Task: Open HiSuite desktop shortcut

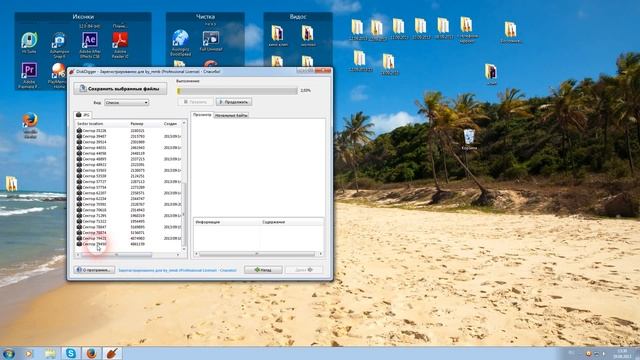Action: (29, 42)
